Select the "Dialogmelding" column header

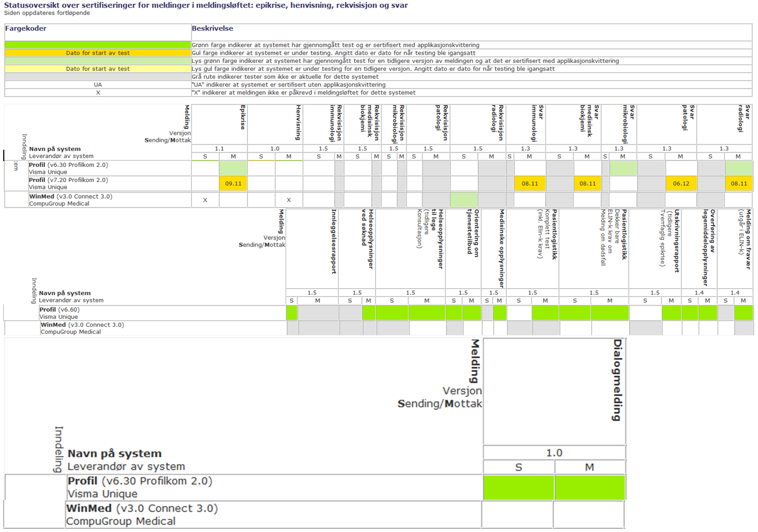point(618,380)
